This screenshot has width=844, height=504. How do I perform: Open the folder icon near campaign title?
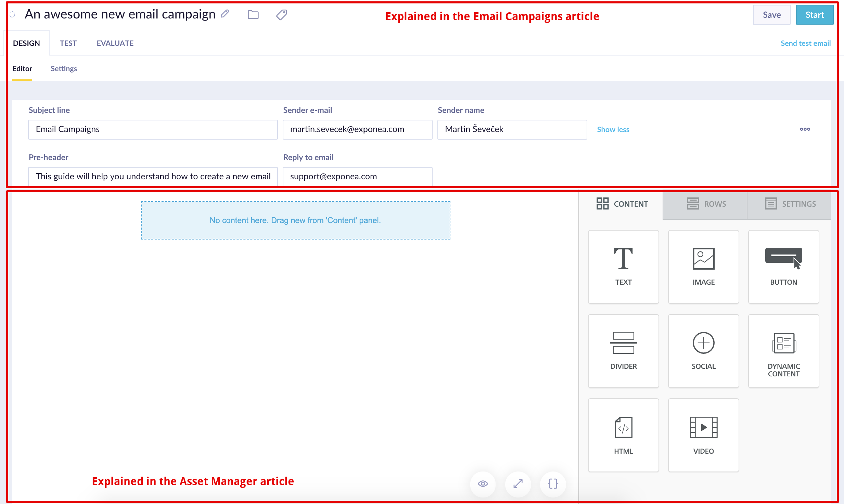pos(253,15)
